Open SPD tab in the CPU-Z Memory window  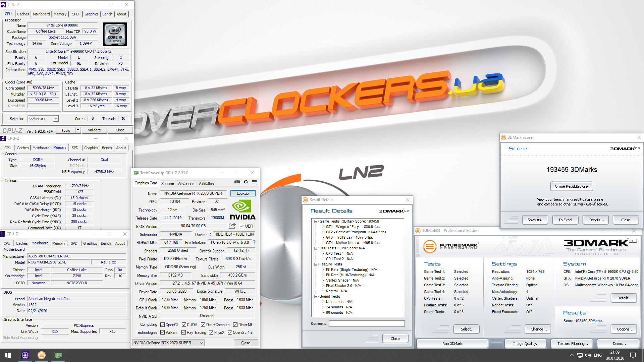point(75,148)
